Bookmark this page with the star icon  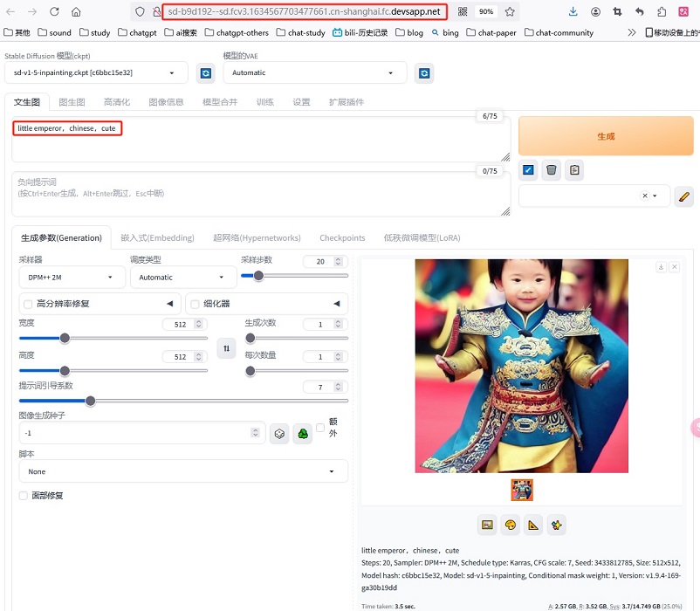tap(510, 11)
